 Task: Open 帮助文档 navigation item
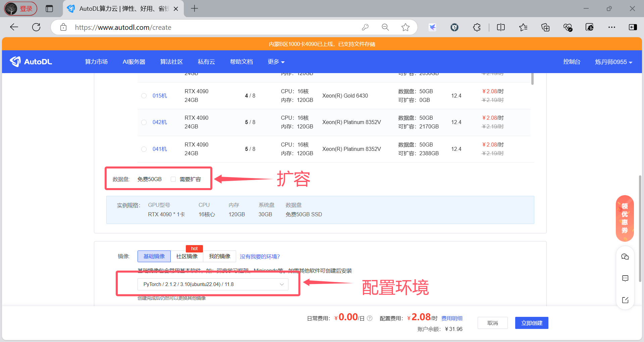[x=241, y=62]
